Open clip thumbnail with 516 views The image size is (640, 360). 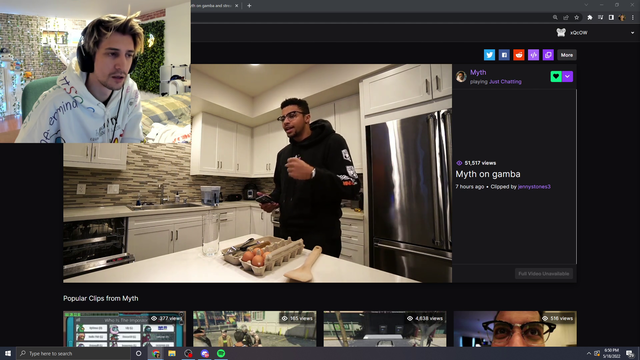tap(515, 329)
